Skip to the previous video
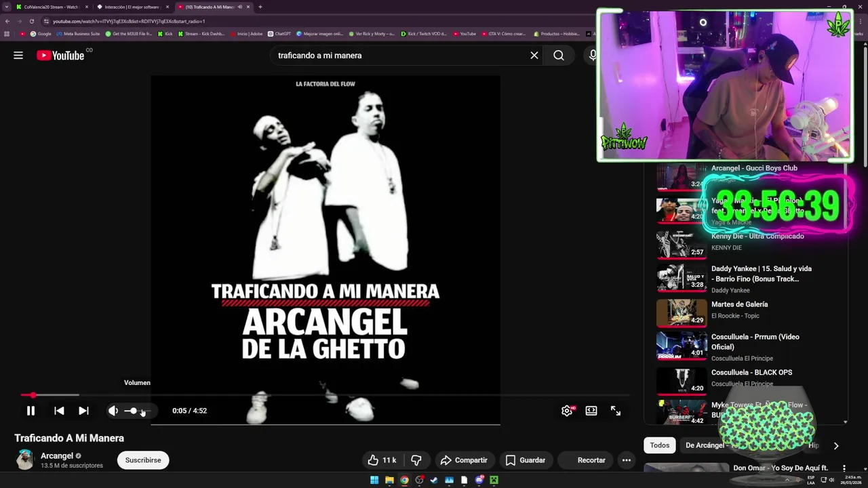This screenshot has width=868, height=488. click(59, 411)
